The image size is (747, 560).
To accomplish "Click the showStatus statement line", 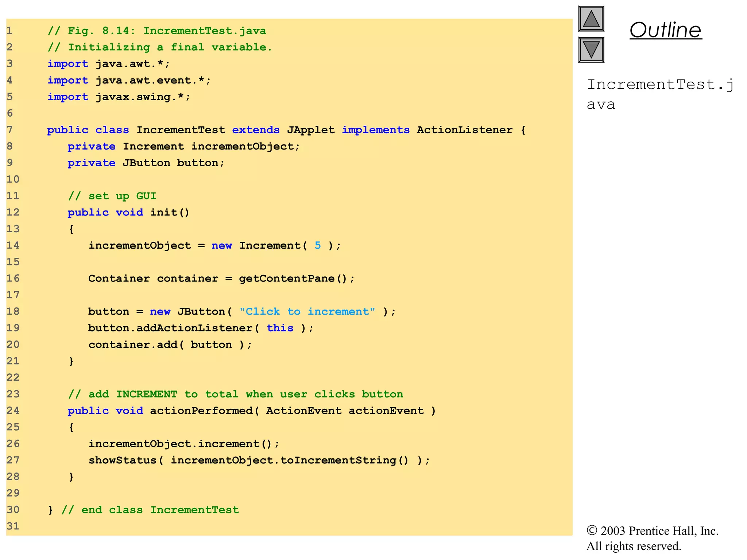I will tap(259, 460).
